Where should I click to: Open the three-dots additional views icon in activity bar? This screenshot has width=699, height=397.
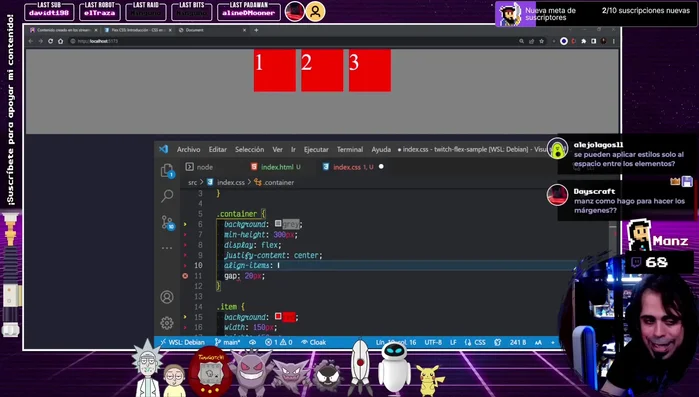167,248
